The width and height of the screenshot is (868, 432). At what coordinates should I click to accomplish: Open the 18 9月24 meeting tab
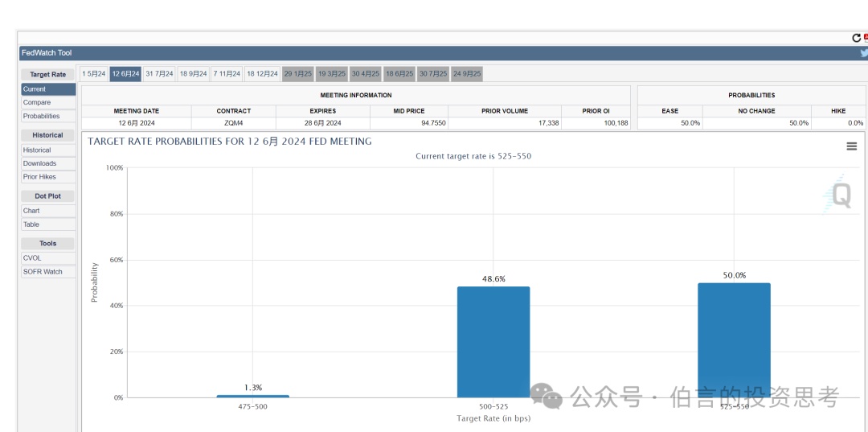tap(193, 74)
